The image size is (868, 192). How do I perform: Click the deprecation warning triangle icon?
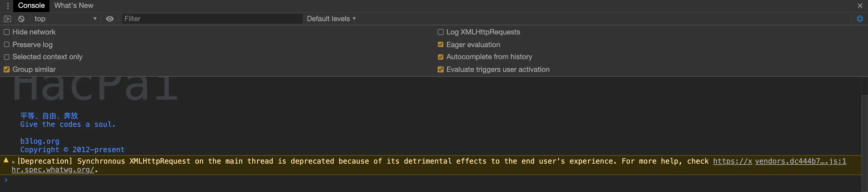coord(6,160)
